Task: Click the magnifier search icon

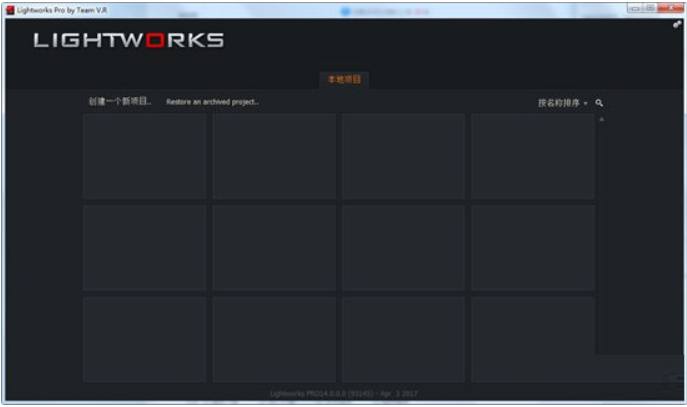Action: point(599,103)
